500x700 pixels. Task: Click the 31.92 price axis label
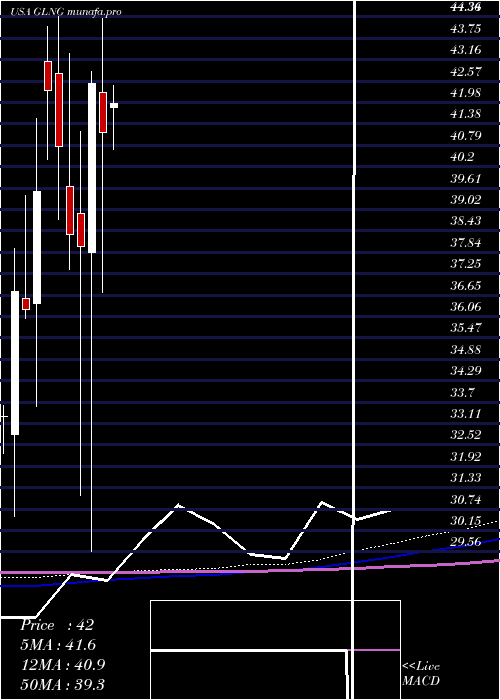(x=466, y=457)
